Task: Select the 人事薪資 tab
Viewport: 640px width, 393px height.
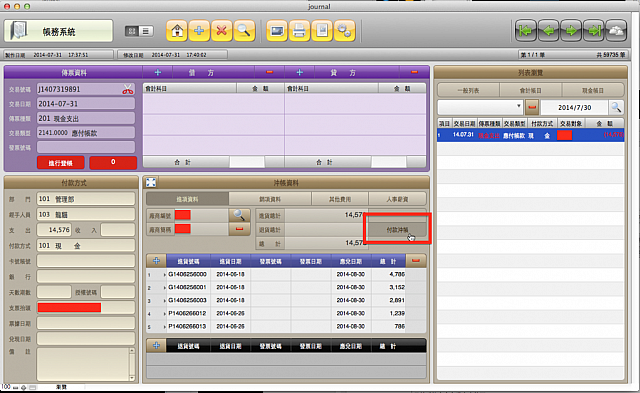Action: [397, 199]
